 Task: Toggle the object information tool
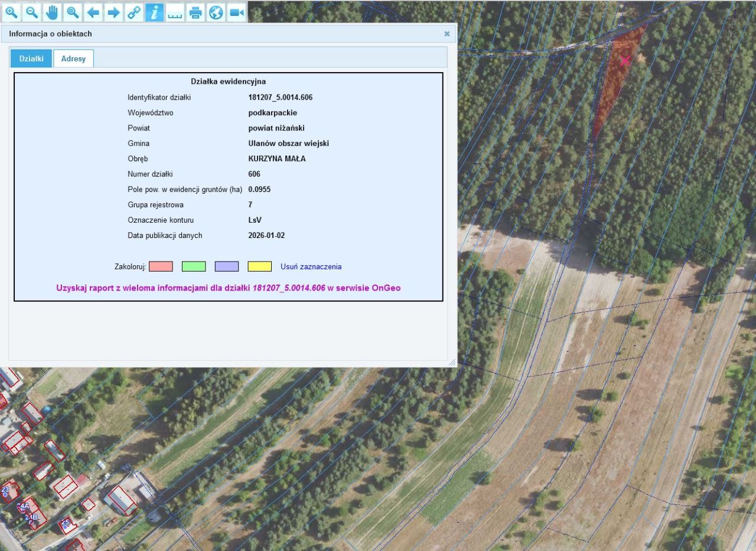[x=154, y=12]
